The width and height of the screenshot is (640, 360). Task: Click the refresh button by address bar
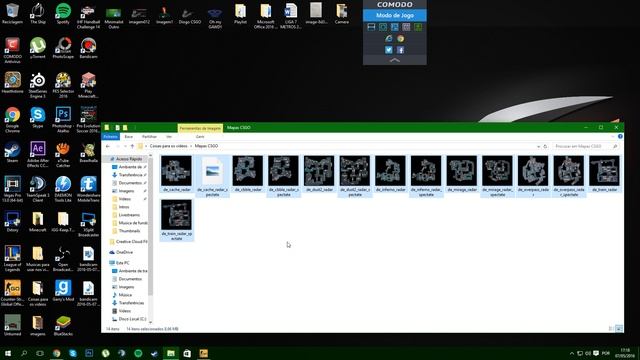point(545,146)
